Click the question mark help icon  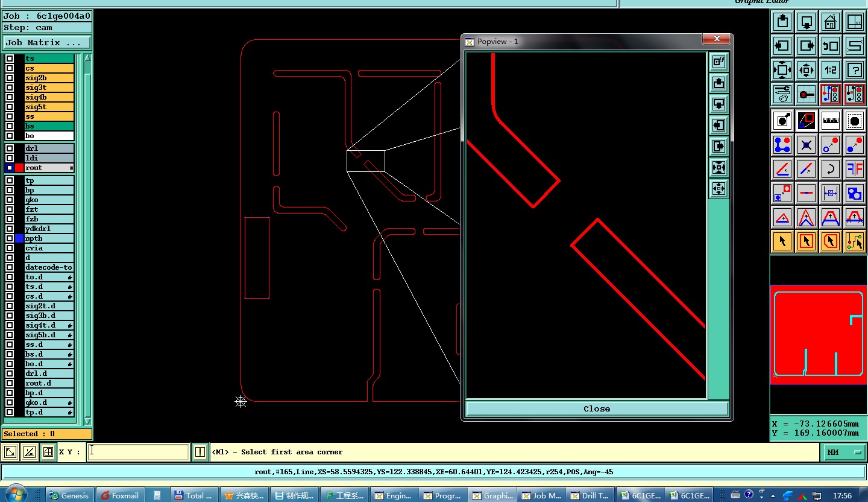[x=855, y=70]
